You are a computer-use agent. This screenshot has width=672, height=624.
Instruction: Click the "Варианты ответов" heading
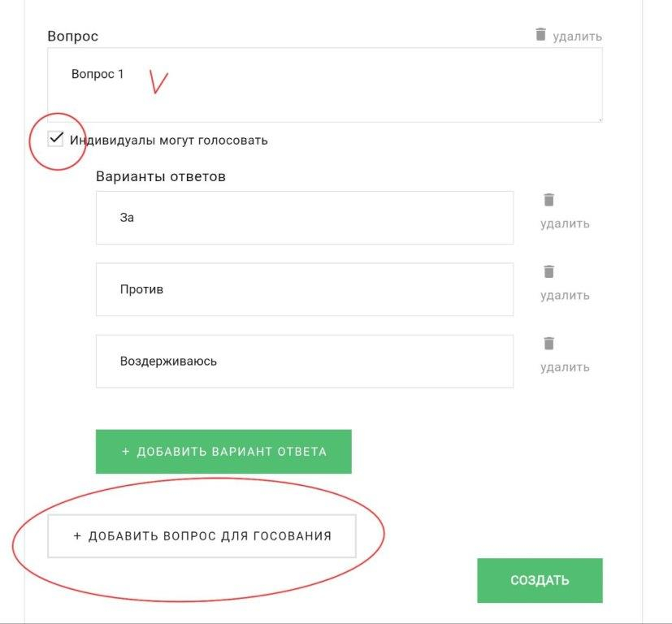pyautogui.click(x=161, y=176)
